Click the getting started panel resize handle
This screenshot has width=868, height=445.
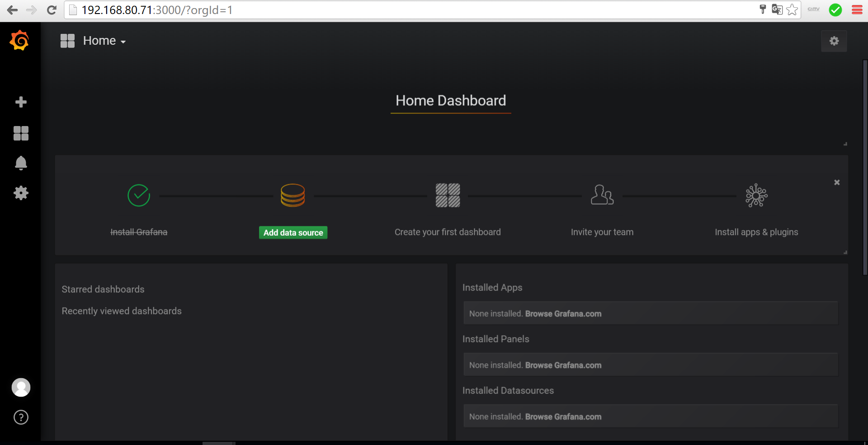point(845,252)
